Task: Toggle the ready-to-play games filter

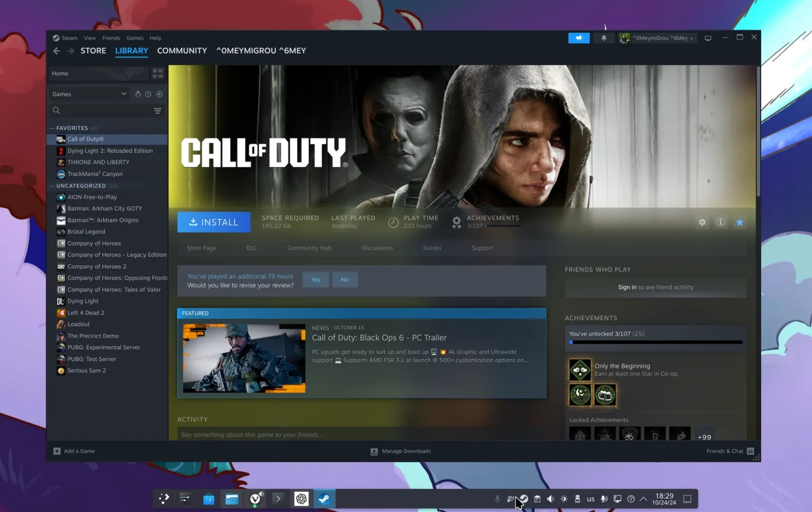Action: [159, 94]
